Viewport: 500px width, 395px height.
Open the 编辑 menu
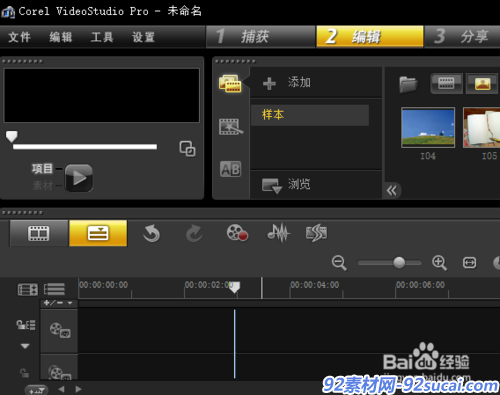pos(60,37)
